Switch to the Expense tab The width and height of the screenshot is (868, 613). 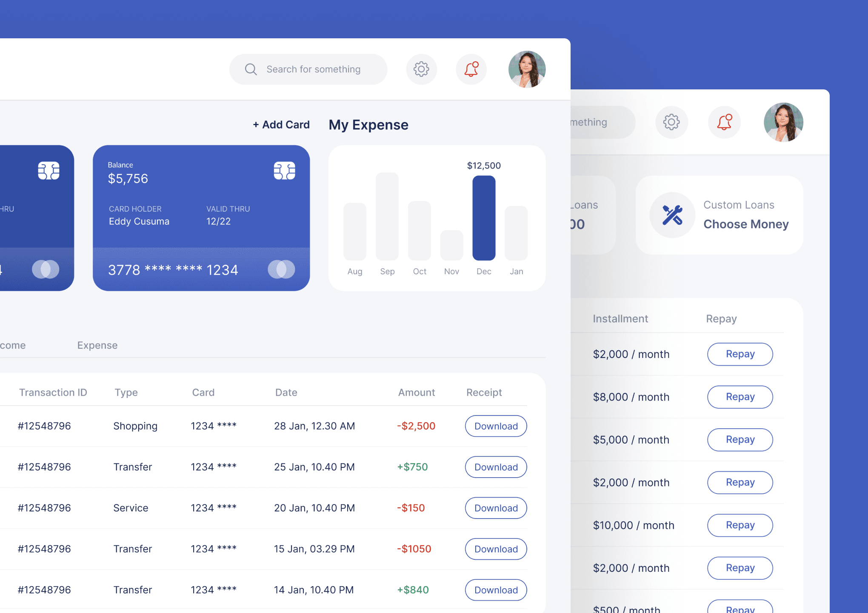coord(97,345)
